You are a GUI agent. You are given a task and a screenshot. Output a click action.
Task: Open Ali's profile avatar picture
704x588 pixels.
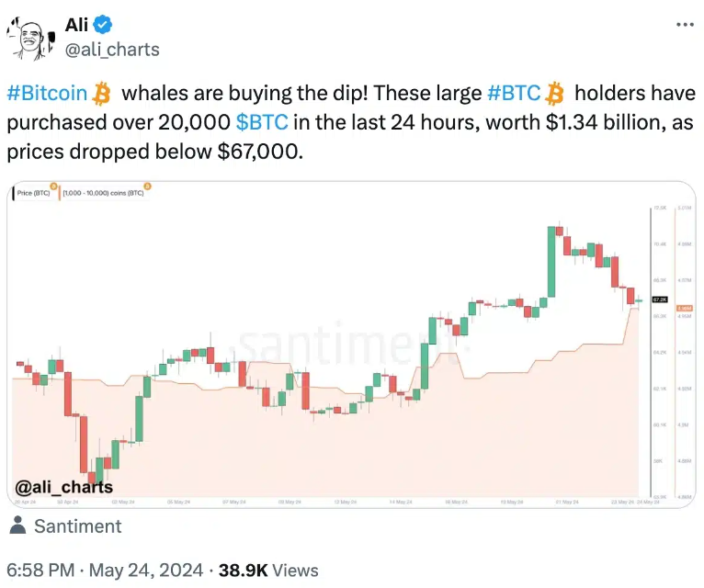click(30, 39)
